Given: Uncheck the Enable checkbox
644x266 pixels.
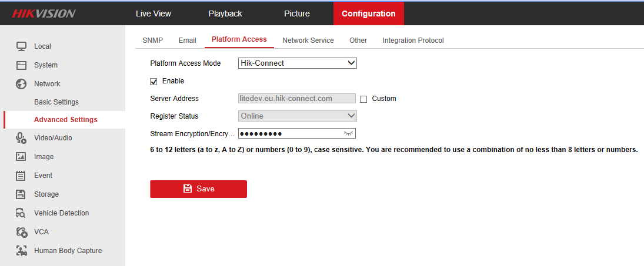Looking at the screenshot, I should pyautogui.click(x=154, y=81).
